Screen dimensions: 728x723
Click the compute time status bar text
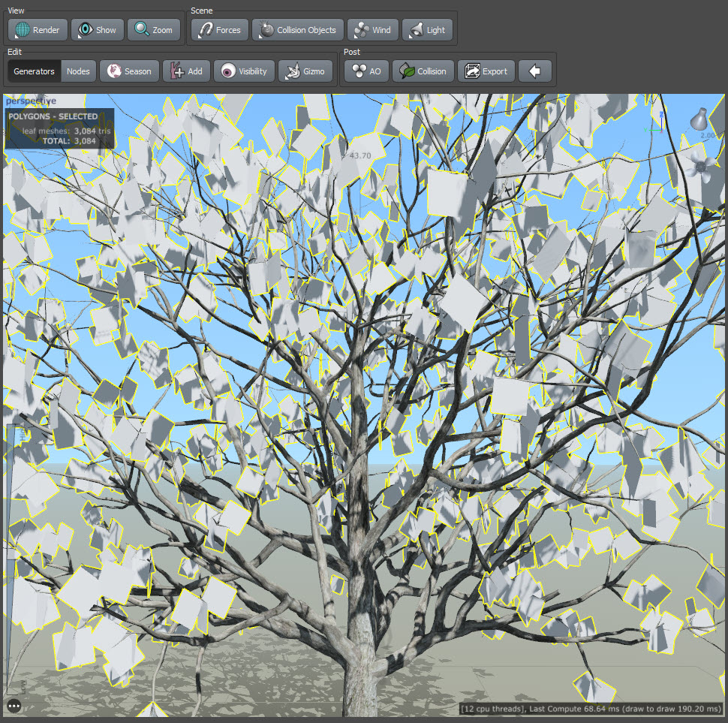click(591, 709)
